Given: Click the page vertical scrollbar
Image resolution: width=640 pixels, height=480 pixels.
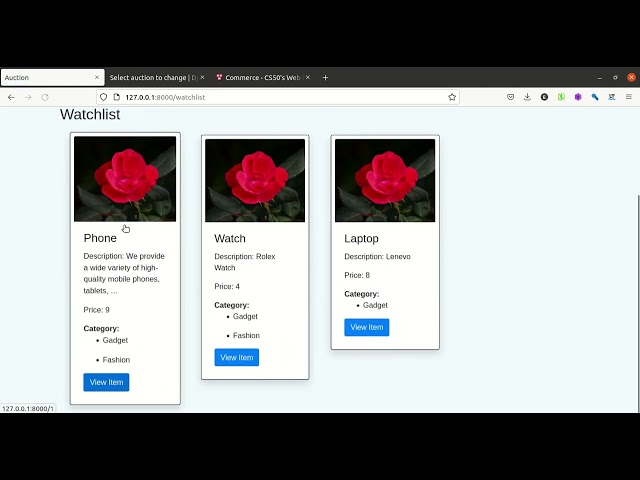Looking at the screenshot, I should 638,304.
